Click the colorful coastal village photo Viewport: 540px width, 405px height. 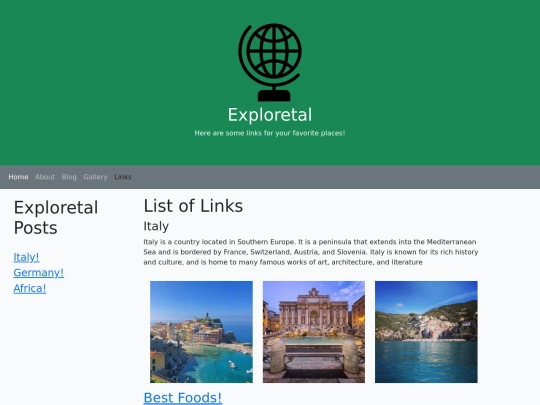tap(201, 332)
